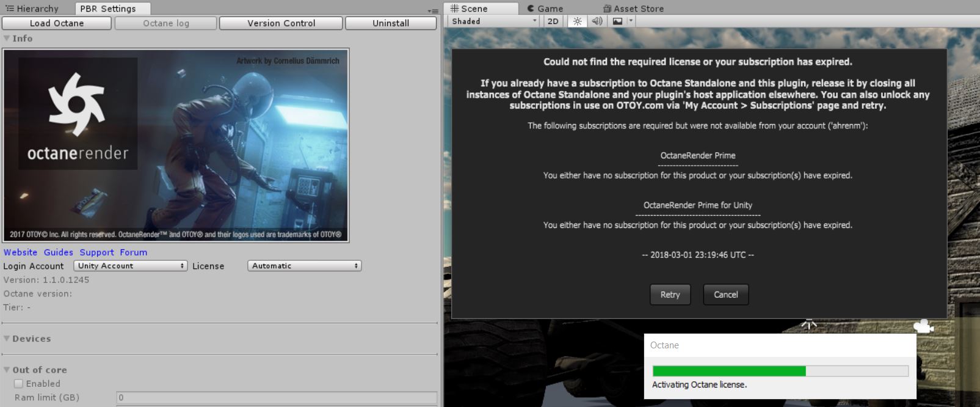Click OctaneRender Prime for Unity text
The height and width of the screenshot is (407, 980).
coord(698,205)
